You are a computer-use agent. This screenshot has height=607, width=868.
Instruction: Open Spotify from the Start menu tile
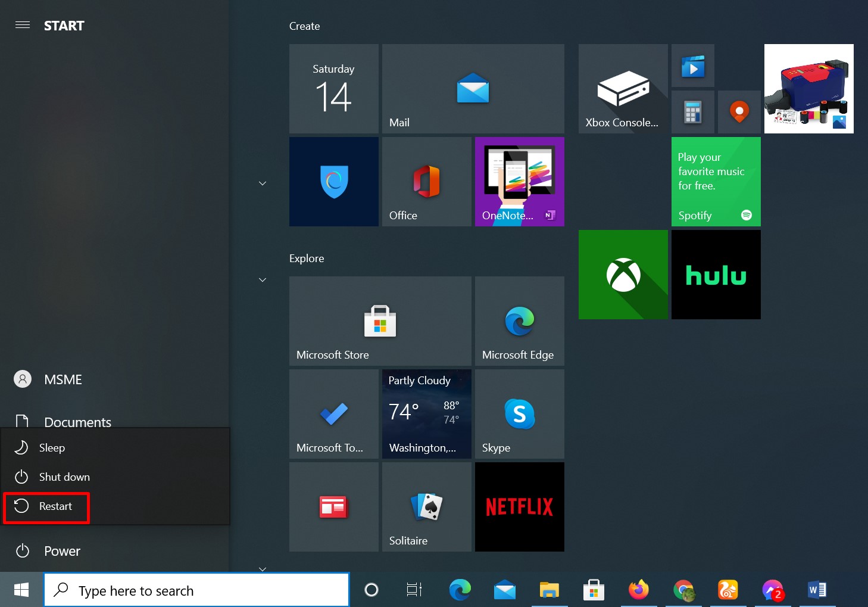tap(716, 182)
